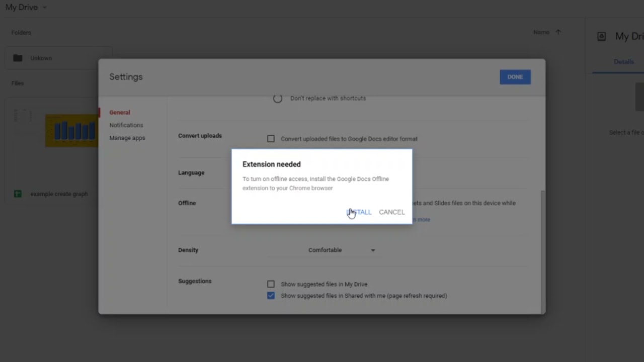Open the General settings section
644x362 pixels.
[119, 113]
